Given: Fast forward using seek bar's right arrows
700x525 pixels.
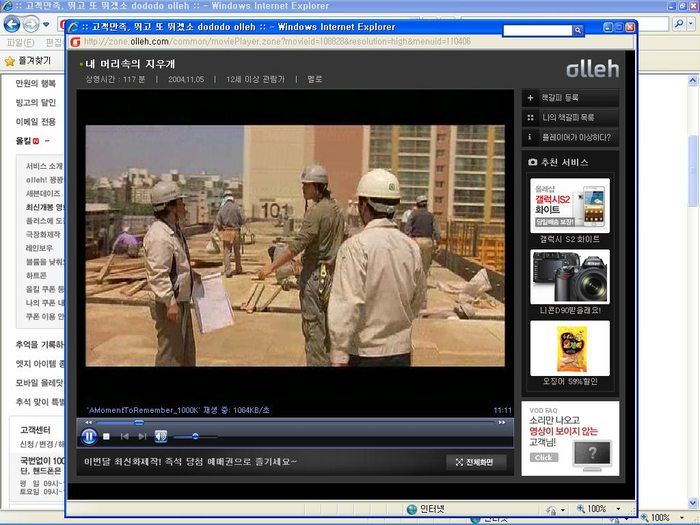Looking at the screenshot, I should (x=502, y=422).
